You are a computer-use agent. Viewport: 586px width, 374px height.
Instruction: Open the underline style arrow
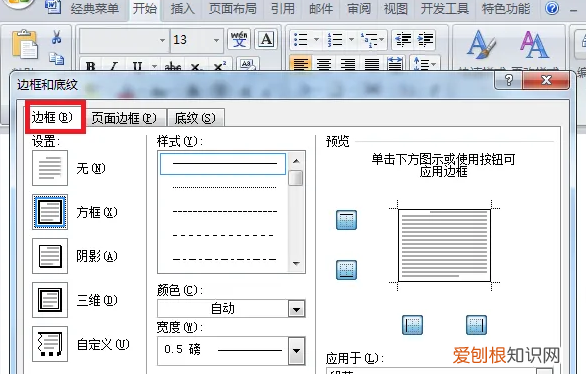(x=154, y=66)
